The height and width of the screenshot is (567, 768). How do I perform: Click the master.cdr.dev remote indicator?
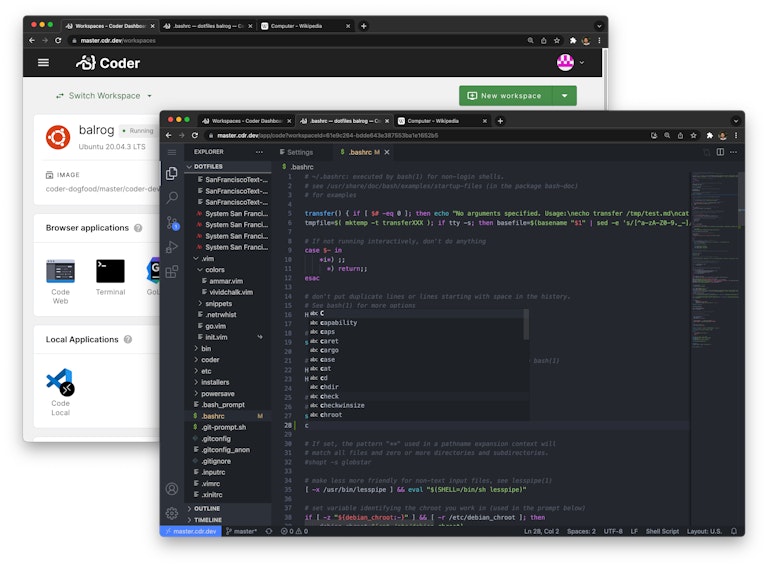coord(191,531)
